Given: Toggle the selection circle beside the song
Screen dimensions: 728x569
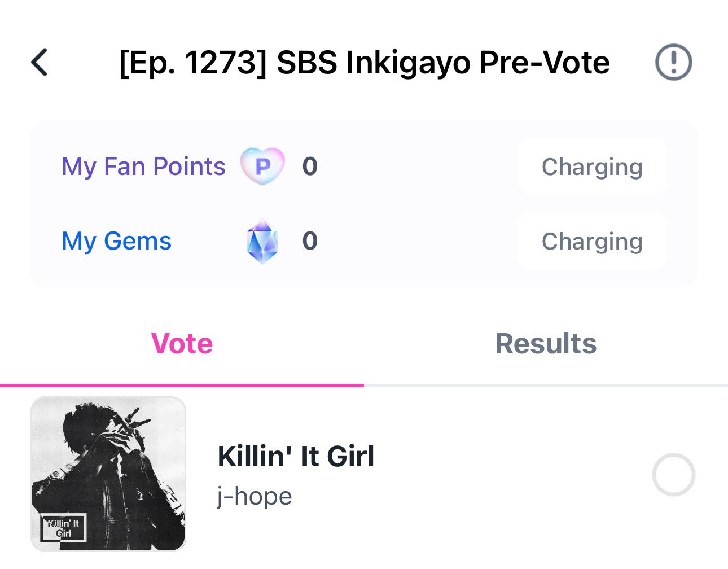Looking at the screenshot, I should 674,475.
